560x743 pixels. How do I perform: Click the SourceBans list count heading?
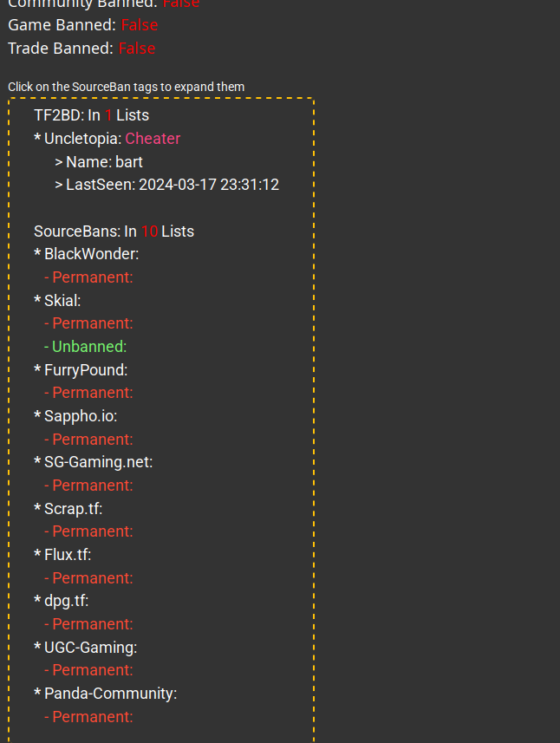pyautogui.click(x=114, y=231)
